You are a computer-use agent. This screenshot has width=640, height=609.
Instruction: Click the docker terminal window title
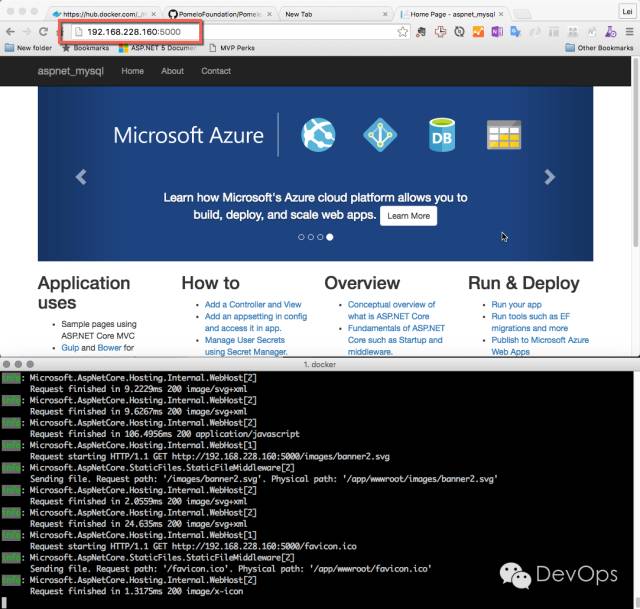(x=320, y=364)
